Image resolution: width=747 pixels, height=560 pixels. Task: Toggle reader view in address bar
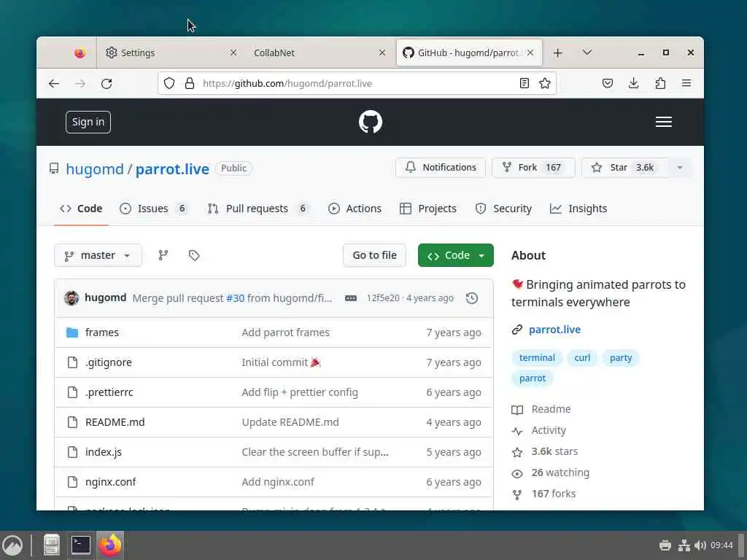click(x=524, y=83)
